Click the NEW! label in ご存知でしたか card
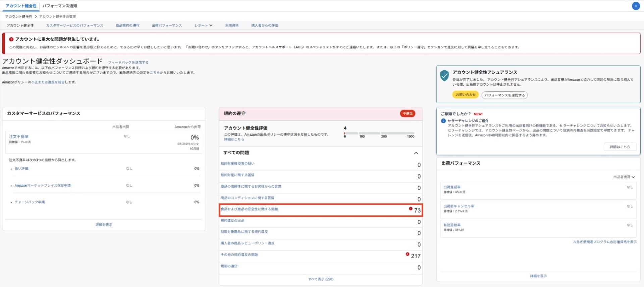Screen dimensions: 644x287 (478, 114)
